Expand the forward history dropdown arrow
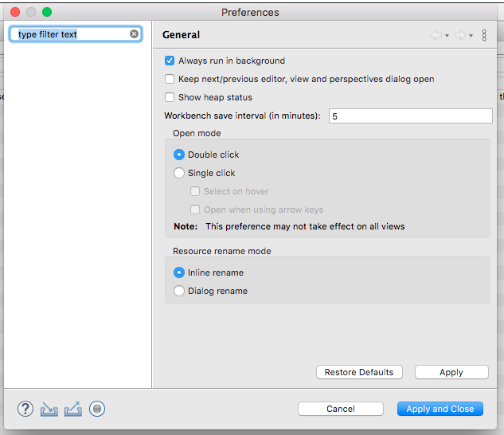This screenshot has height=435, width=504. pyautogui.click(x=471, y=36)
